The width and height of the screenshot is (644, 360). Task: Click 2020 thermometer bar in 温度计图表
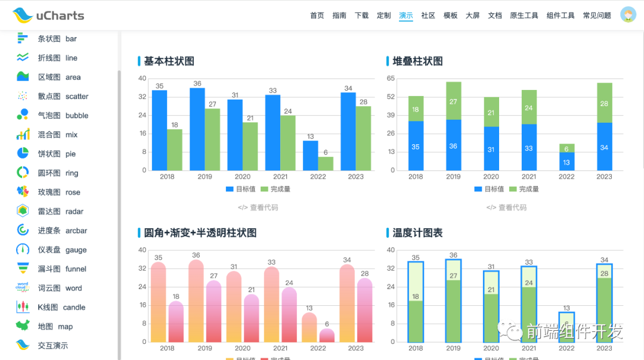click(x=491, y=306)
